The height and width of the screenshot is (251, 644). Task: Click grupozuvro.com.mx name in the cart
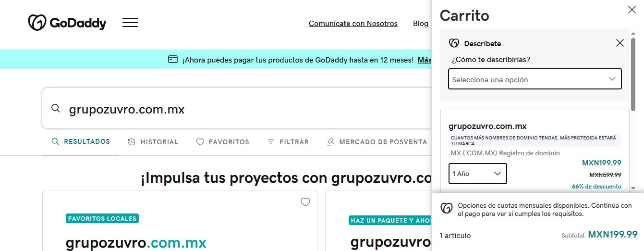(487, 126)
